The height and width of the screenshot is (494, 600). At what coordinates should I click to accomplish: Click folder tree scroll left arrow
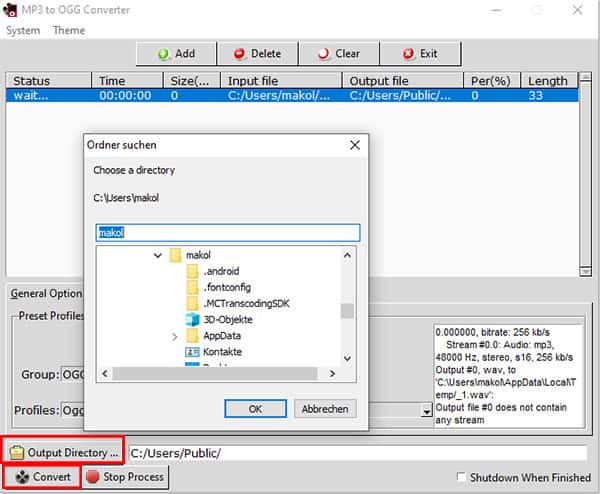pos(105,373)
